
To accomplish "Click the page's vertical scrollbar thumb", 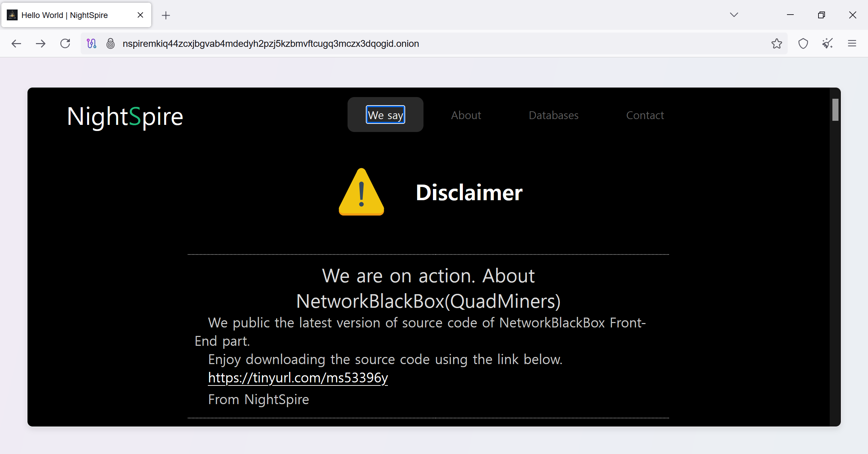I will [835, 110].
